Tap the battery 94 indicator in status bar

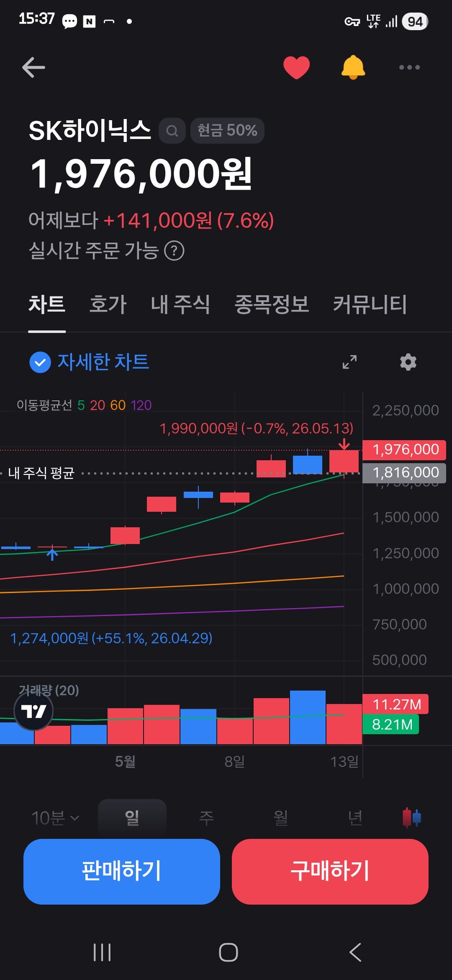pos(415,21)
